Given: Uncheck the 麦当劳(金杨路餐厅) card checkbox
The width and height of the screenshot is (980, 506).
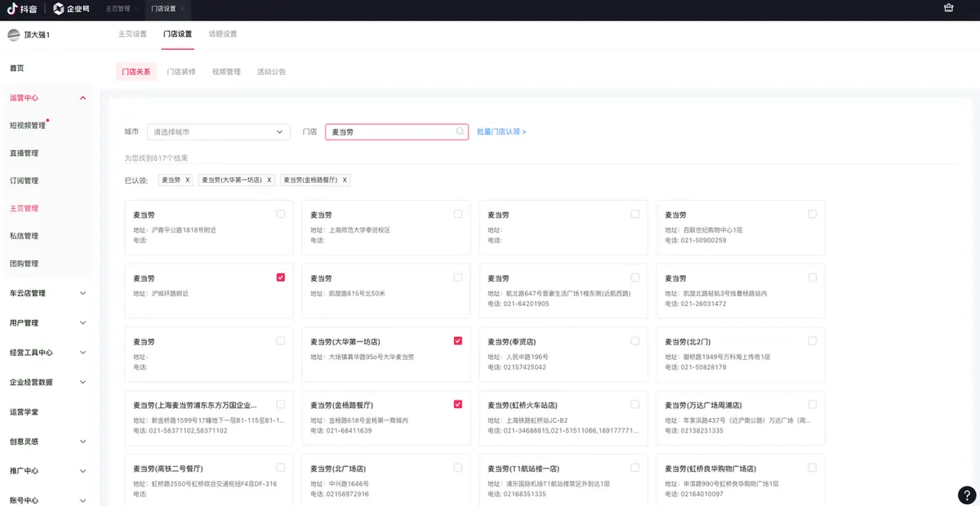Looking at the screenshot, I should [458, 404].
